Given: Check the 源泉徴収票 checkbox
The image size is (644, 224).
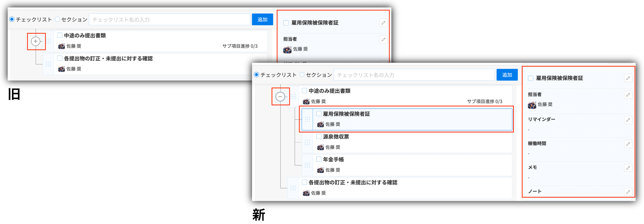Looking at the screenshot, I should (x=319, y=136).
